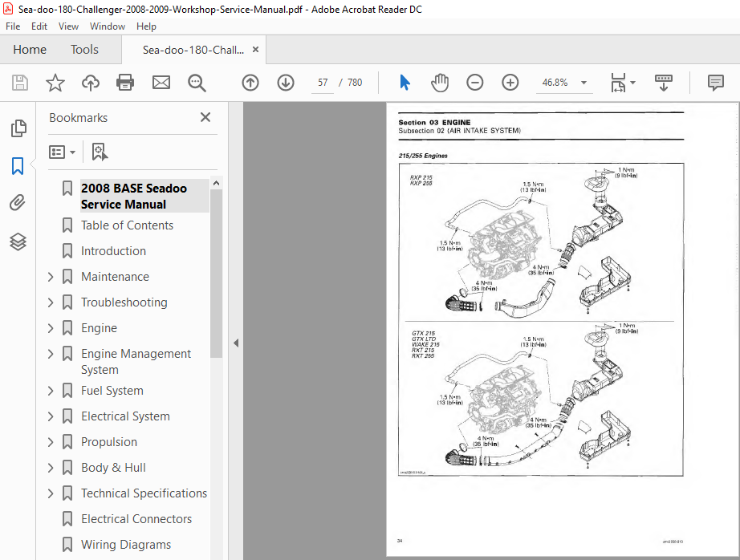Open the Propulsion bookmark label
The width and height of the screenshot is (740, 560).
click(109, 442)
